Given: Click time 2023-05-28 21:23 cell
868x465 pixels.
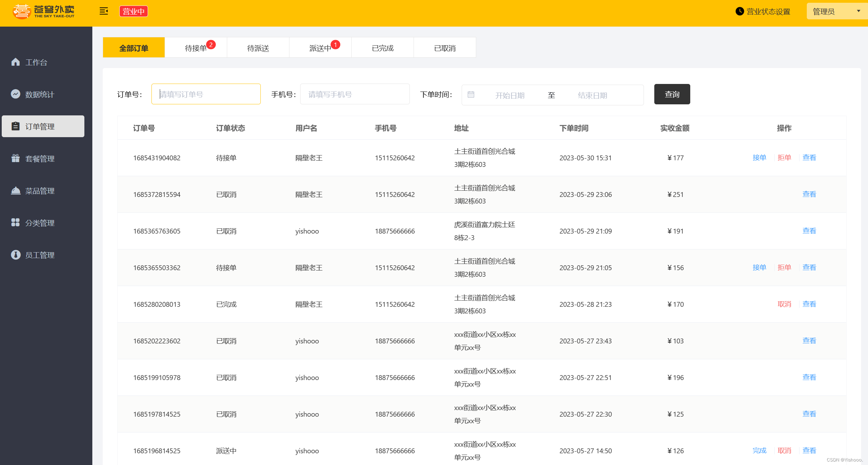Looking at the screenshot, I should [x=585, y=304].
